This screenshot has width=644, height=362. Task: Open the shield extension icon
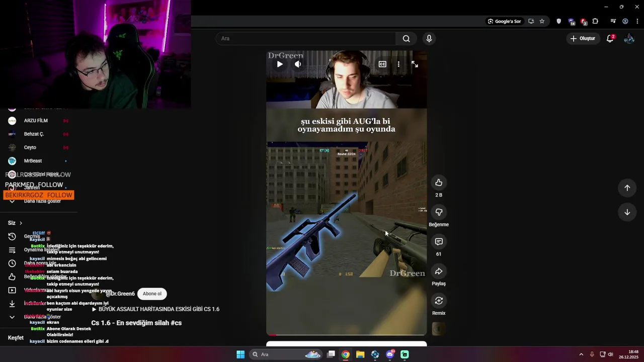click(558, 21)
